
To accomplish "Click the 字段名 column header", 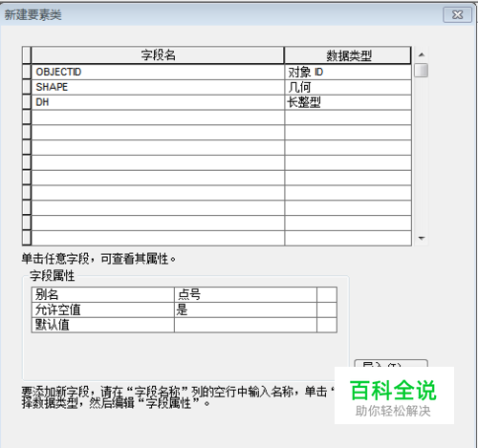I will [x=158, y=55].
